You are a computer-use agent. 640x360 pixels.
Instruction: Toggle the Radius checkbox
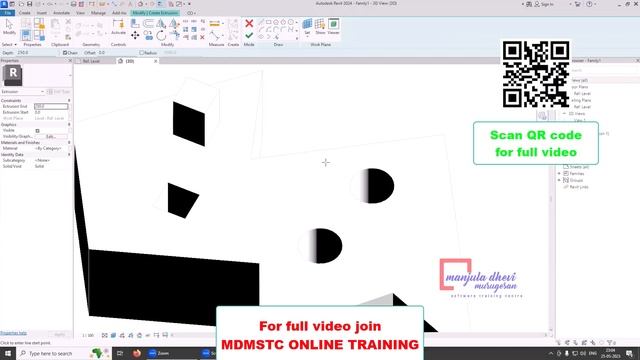point(142,53)
